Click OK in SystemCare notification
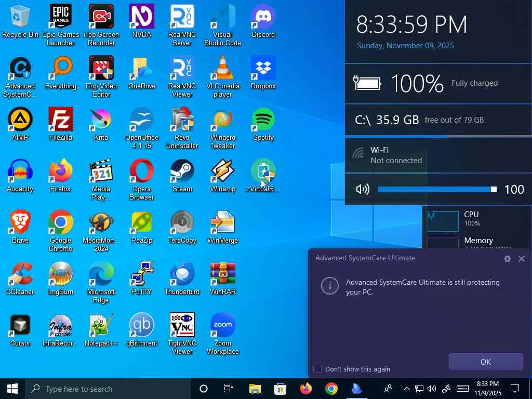The image size is (532, 399). click(x=486, y=362)
